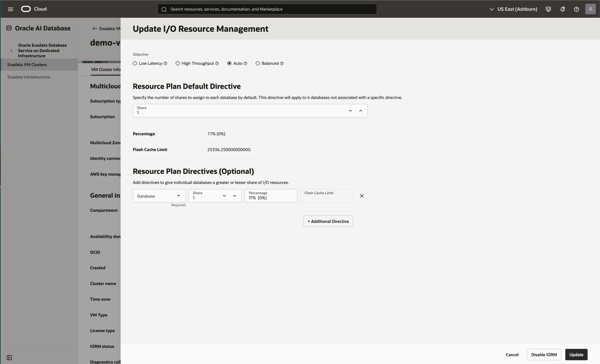This screenshot has width=600, height=364.
Task: Click default directive 17% (0%) percentage value
Action: coord(216,134)
